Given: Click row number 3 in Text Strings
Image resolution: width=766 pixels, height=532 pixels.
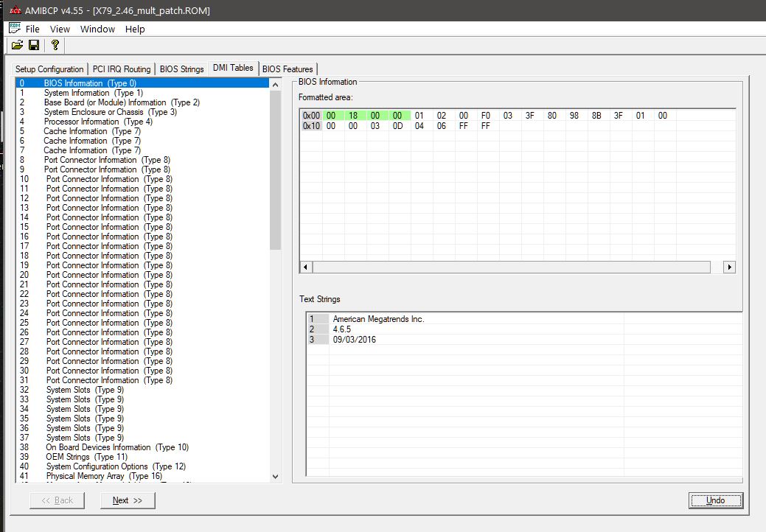Looking at the screenshot, I should (318, 340).
